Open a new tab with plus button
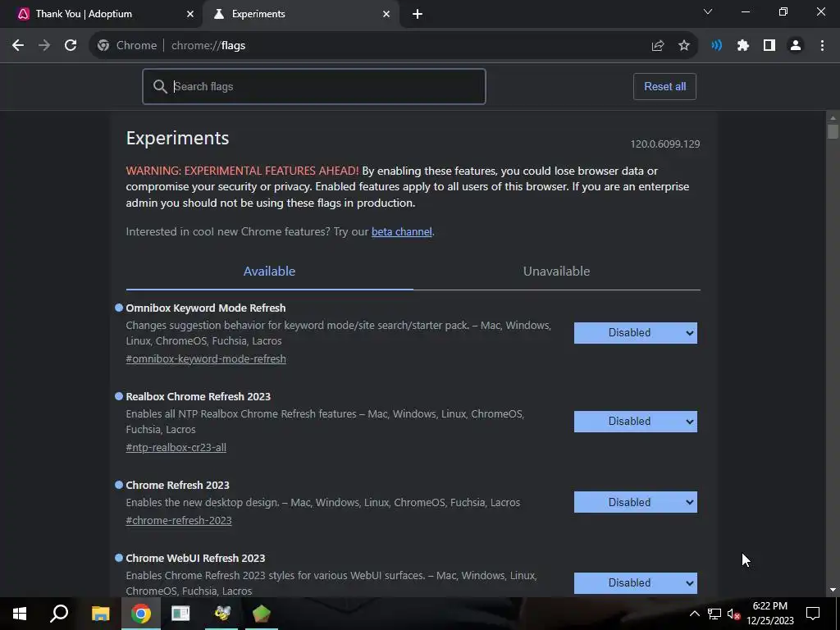This screenshot has width=840, height=630. tap(418, 14)
